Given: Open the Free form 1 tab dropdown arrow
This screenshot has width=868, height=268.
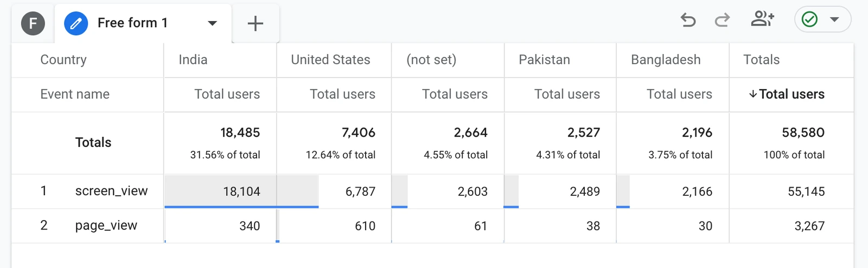Looking at the screenshot, I should click(213, 23).
